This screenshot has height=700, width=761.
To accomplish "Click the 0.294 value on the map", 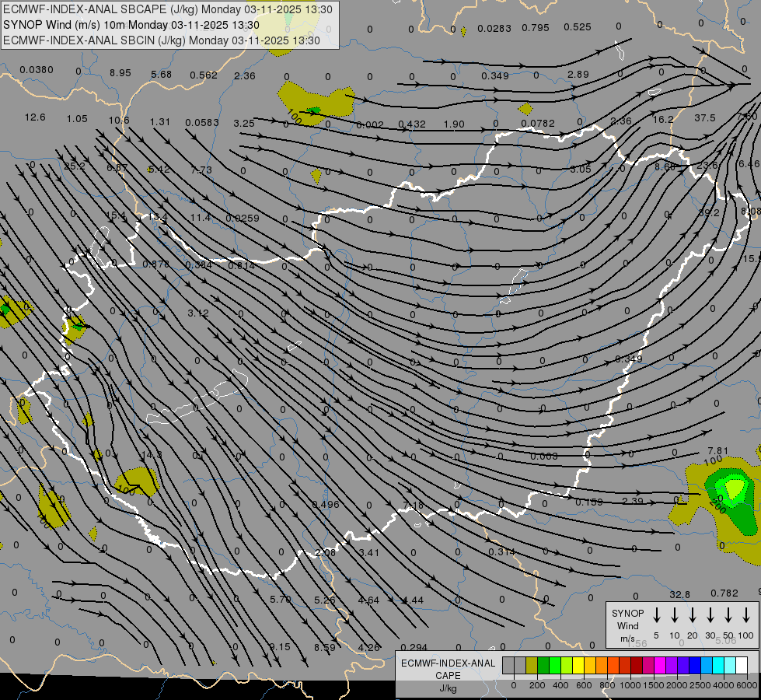I will point(414,648).
